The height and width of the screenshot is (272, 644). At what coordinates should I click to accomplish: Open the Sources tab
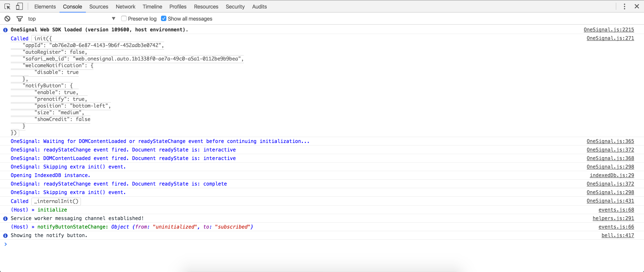pyautogui.click(x=99, y=6)
